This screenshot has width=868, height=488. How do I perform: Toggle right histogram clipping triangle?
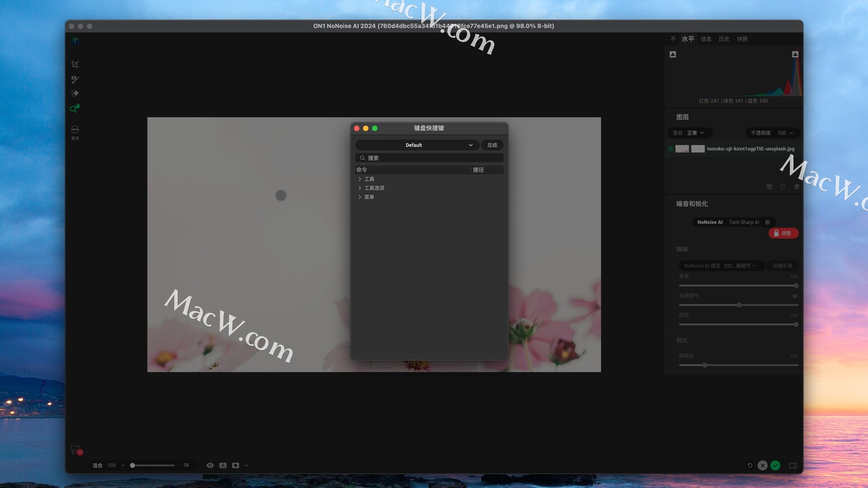pos(795,54)
